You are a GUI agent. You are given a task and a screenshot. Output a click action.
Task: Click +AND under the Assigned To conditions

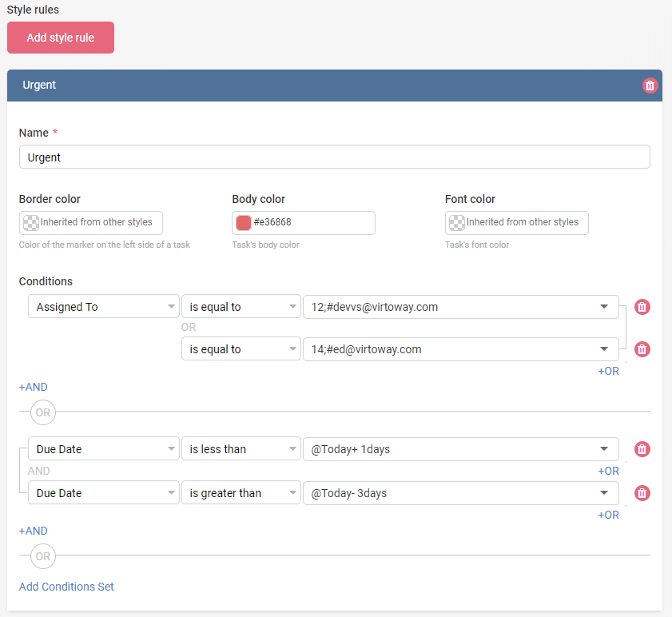(33, 387)
